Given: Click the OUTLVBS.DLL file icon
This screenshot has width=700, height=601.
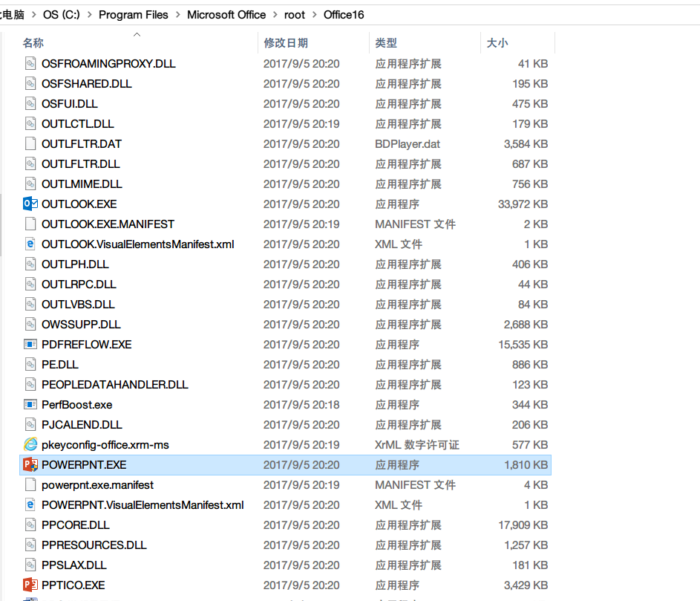Looking at the screenshot, I should [30, 304].
